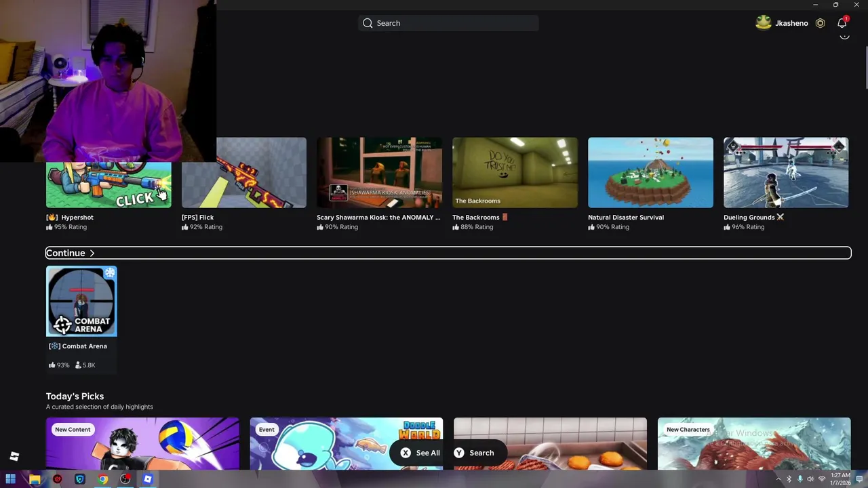Click the New Content badge label
The image size is (868, 488).
73,430
